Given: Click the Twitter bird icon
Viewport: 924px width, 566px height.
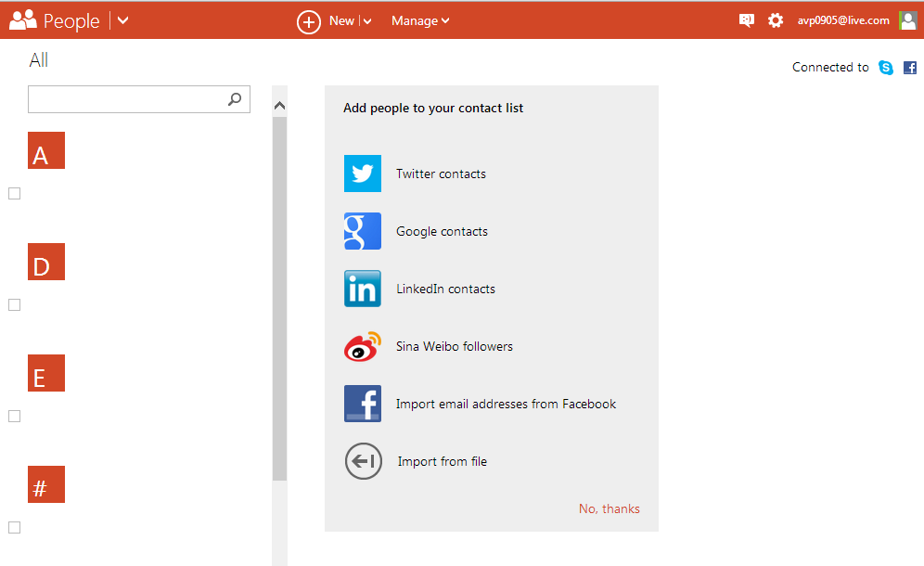Looking at the screenshot, I should (362, 174).
